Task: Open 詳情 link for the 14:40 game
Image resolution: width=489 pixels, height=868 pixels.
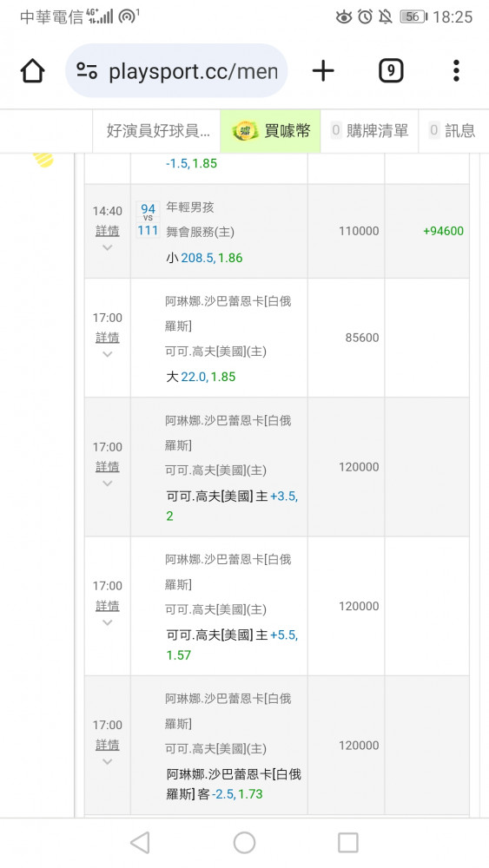Action: click(x=108, y=231)
